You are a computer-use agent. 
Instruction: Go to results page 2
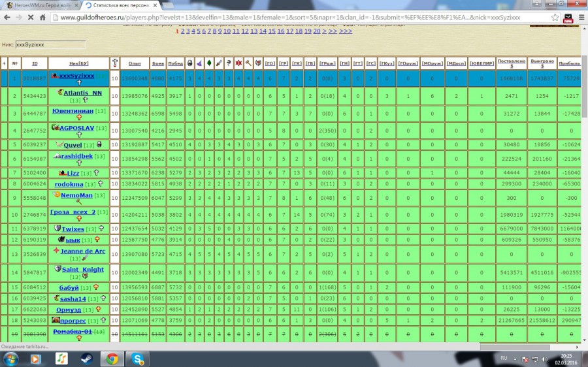(x=183, y=31)
